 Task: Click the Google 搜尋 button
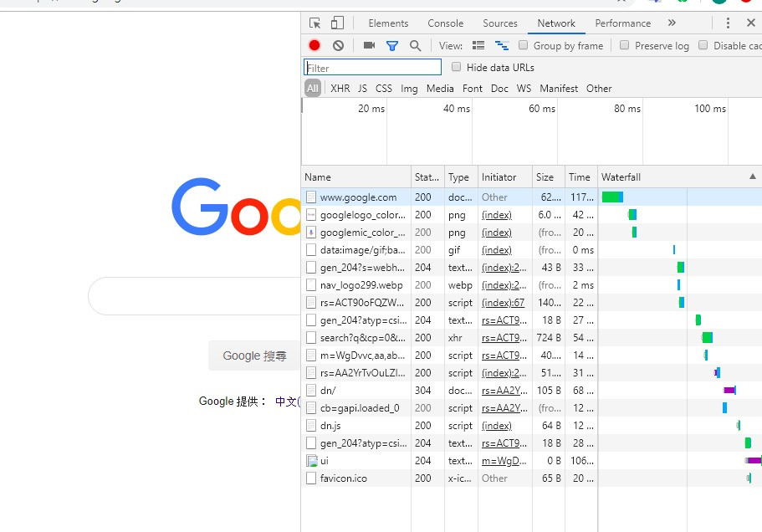coord(254,356)
